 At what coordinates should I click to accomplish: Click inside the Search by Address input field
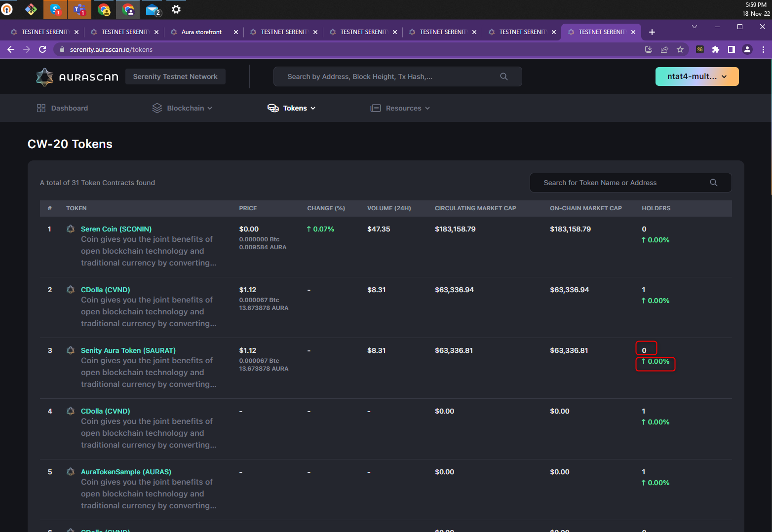point(385,76)
